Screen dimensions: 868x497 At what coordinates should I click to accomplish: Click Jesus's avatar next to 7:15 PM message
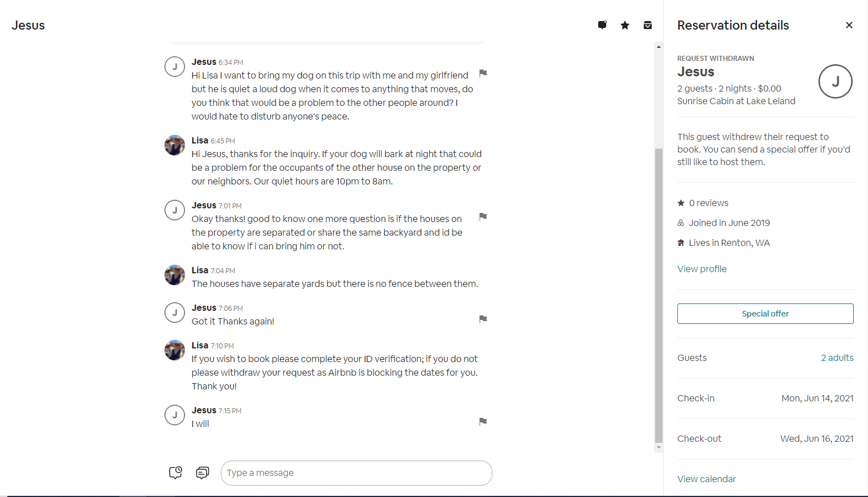(x=175, y=415)
